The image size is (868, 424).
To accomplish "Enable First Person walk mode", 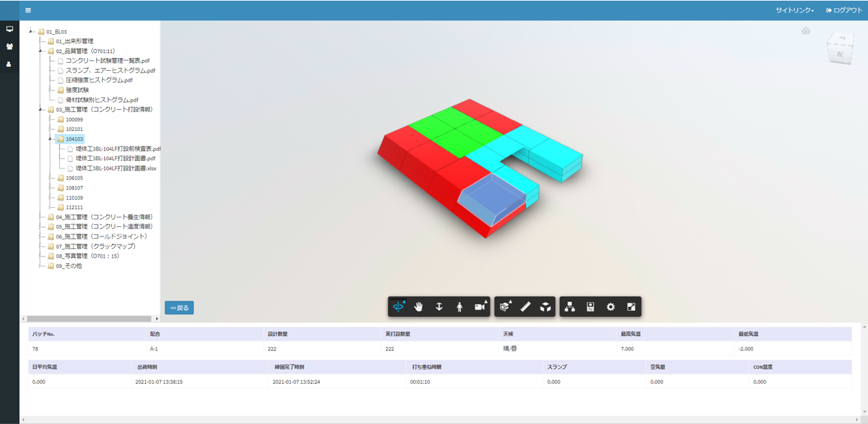I will [x=460, y=307].
